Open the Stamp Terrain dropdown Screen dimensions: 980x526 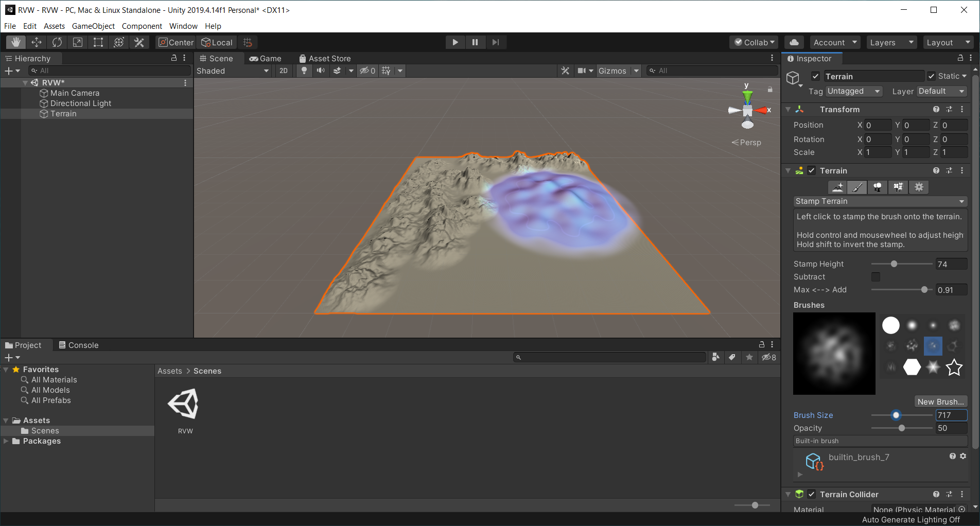(x=880, y=201)
